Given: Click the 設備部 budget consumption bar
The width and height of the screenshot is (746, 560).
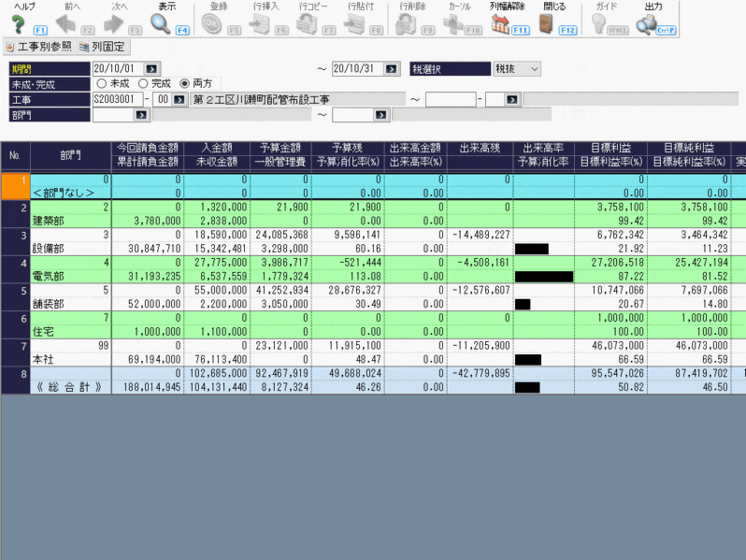Looking at the screenshot, I should (532, 249).
